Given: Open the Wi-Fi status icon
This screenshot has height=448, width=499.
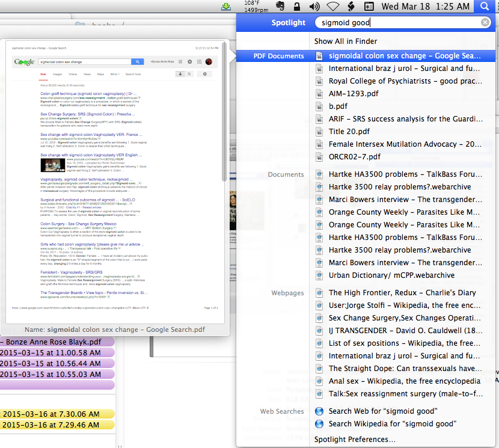Looking at the screenshot, I should (x=333, y=7).
